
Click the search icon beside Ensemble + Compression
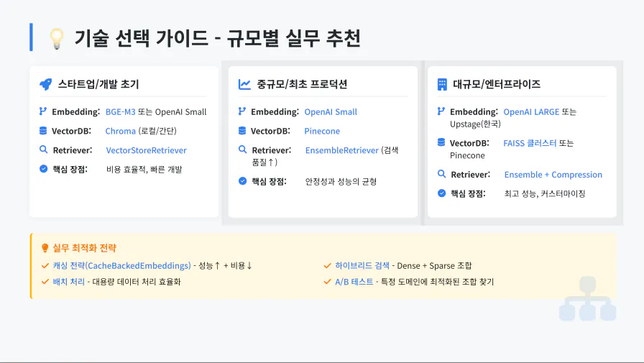coord(441,174)
